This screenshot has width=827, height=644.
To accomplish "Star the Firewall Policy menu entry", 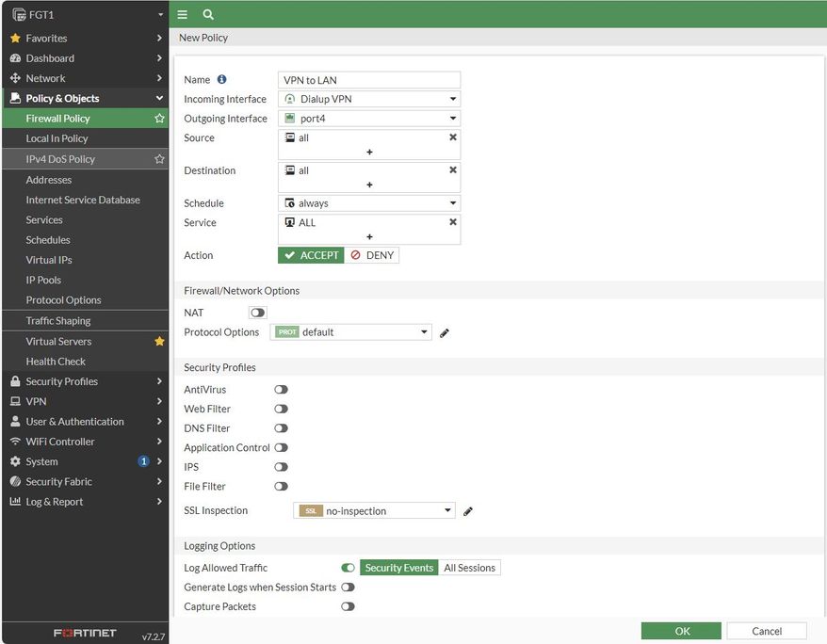I will click(x=159, y=119).
